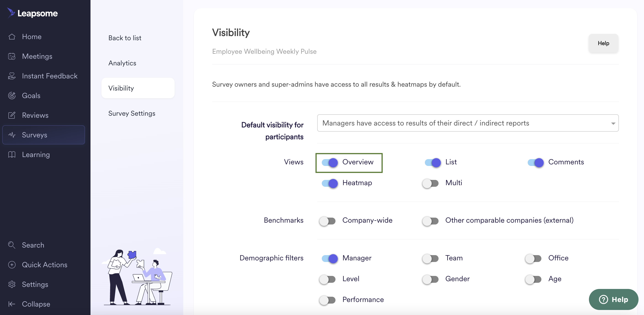The height and width of the screenshot is (315, 644).
Task: Switch to the Analytics tab
Action: coord(122,63)
